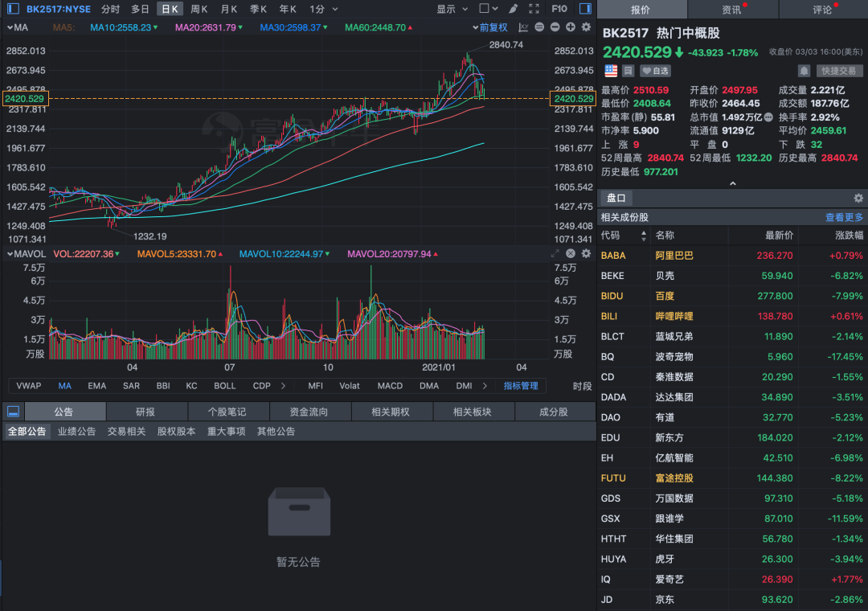
Task: Show more info for 总市值
Action: (768, 117)
